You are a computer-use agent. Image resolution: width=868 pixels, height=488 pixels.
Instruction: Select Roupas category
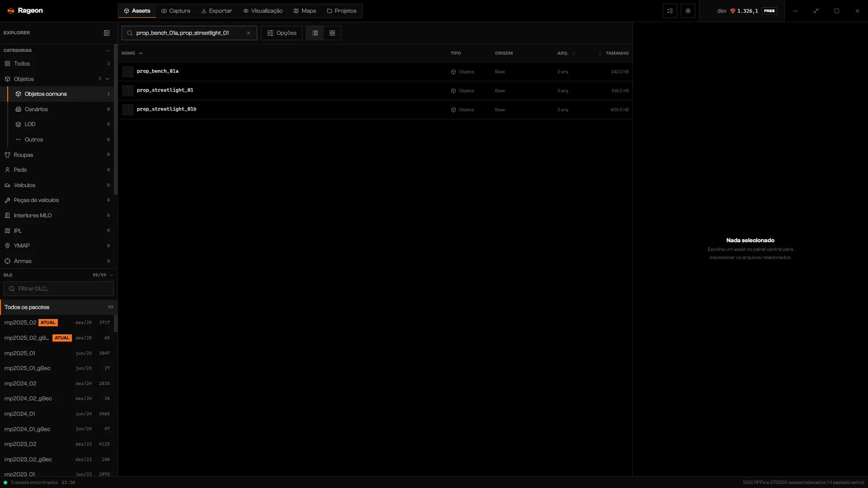click(x=57, y=155)
